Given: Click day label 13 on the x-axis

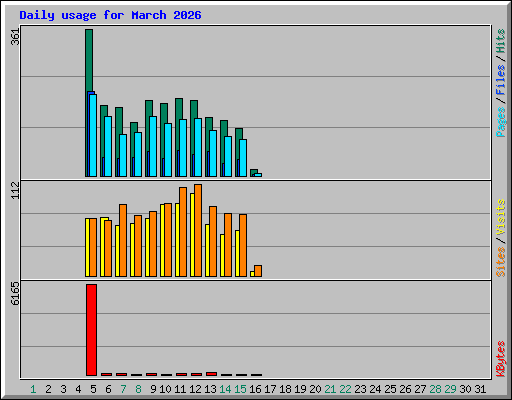Looking at the screenshot, I should [210, 389].
